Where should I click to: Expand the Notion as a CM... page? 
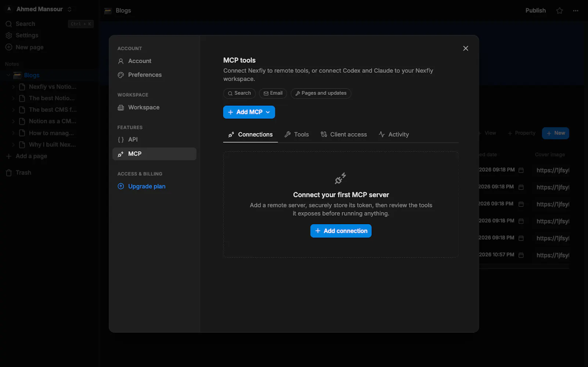click(13, 121)
